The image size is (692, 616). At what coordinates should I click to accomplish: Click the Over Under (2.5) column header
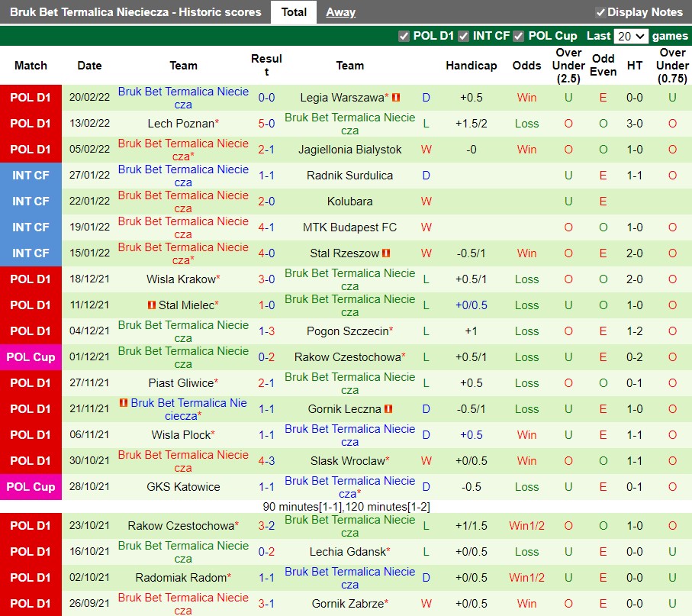pyautogui.click(x=568, y=66)
